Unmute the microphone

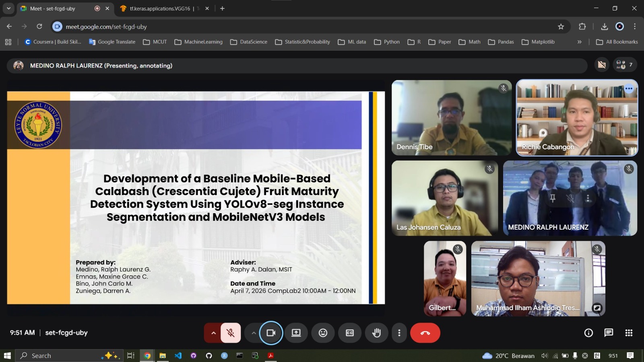click(231, 333)
